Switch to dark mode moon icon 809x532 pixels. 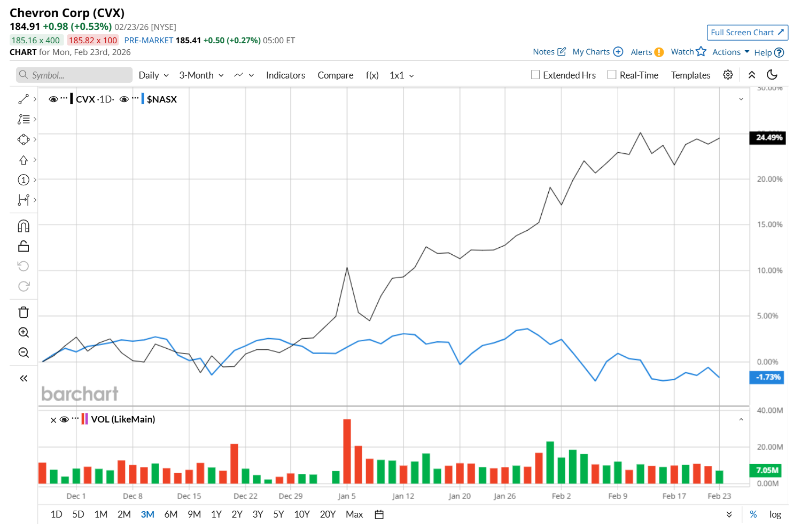pyautogui.click(x=772, y=75)
